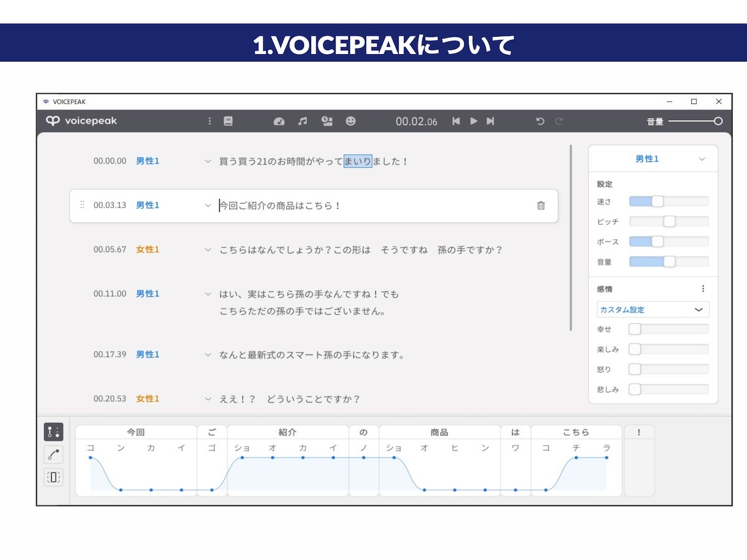
Task: Select the 商品 accent phrase header
Action: coord(439,432)
